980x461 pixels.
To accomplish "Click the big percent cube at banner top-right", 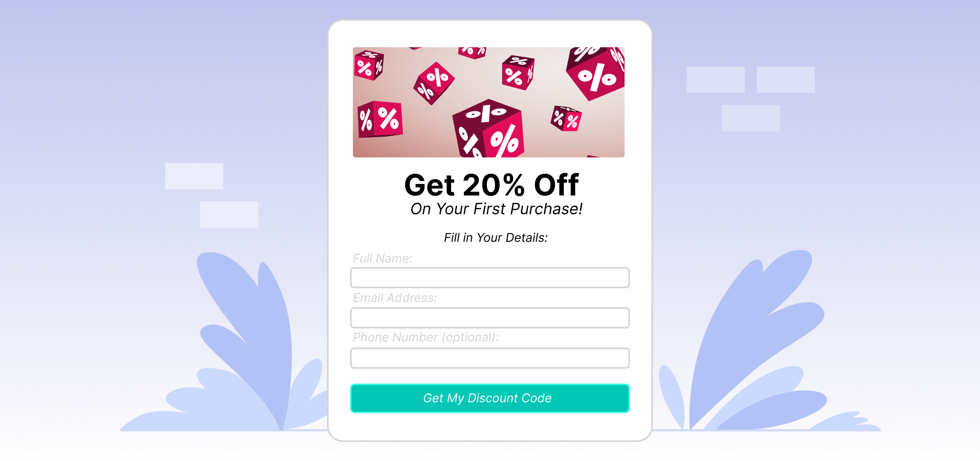I will point(595,73).
